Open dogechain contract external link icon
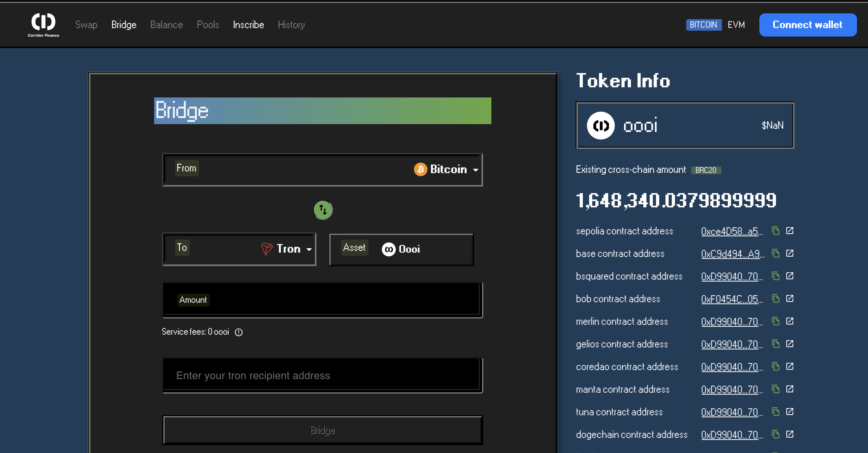The width and height of the screenshot is (868, 453). pyautogui.click(x=789, y=434)
